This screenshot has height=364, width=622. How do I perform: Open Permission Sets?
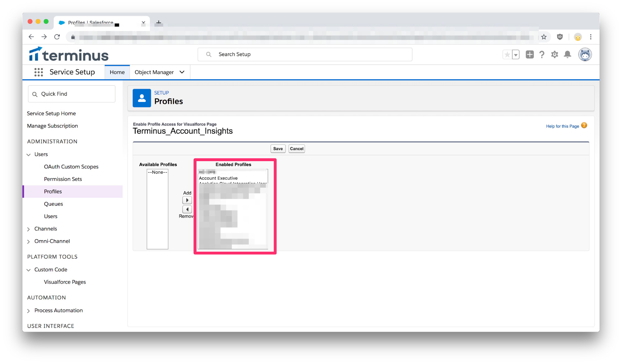[x=63, y=179]
